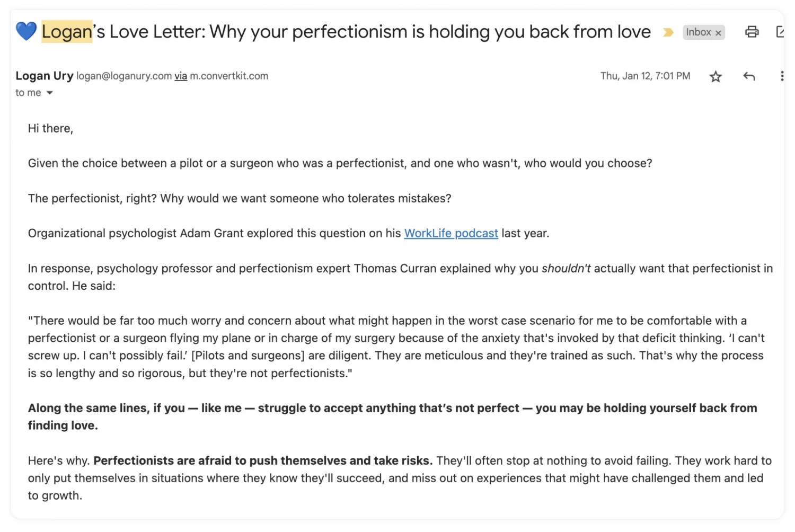Click the "Hi there," greeting line
Image resolution: width=795 pixels, height=532 pixels.
[x=50, y=129]
